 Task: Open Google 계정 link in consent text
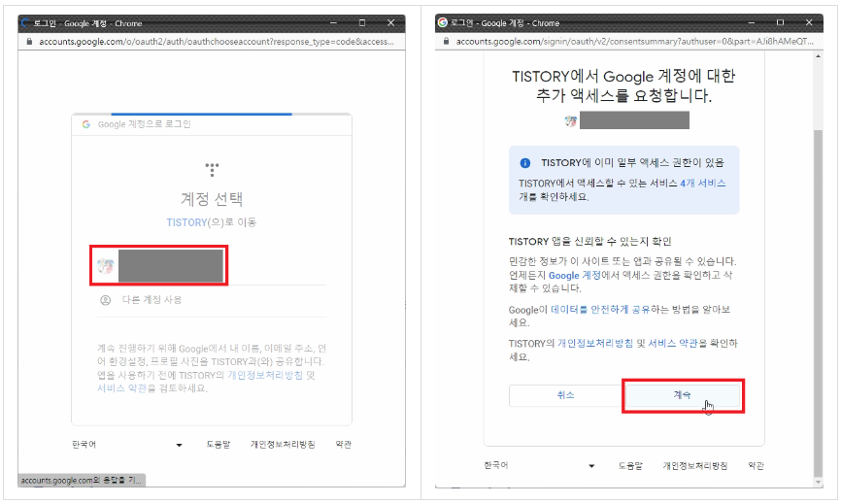(575, 275)
